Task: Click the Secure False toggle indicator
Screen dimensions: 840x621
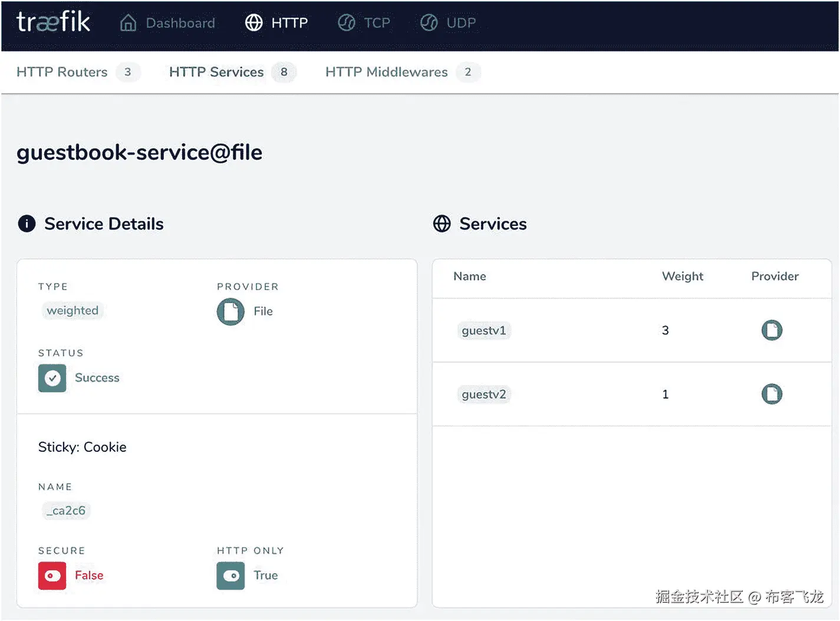Action: 52,576
